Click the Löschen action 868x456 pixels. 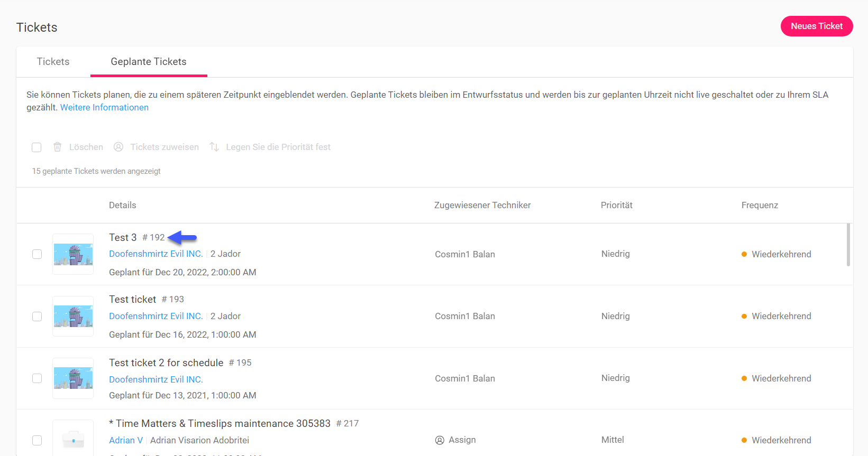pyautogui.click(x=86, y=147)
